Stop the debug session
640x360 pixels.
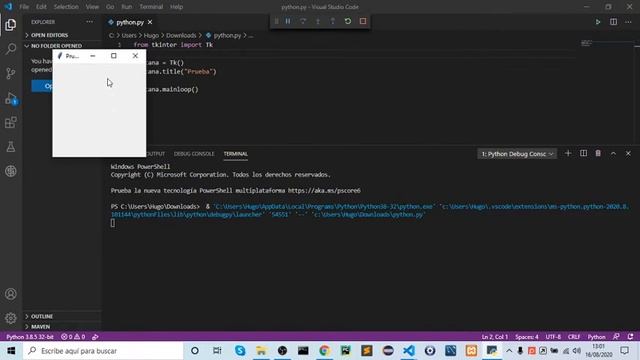coord(363,21)
